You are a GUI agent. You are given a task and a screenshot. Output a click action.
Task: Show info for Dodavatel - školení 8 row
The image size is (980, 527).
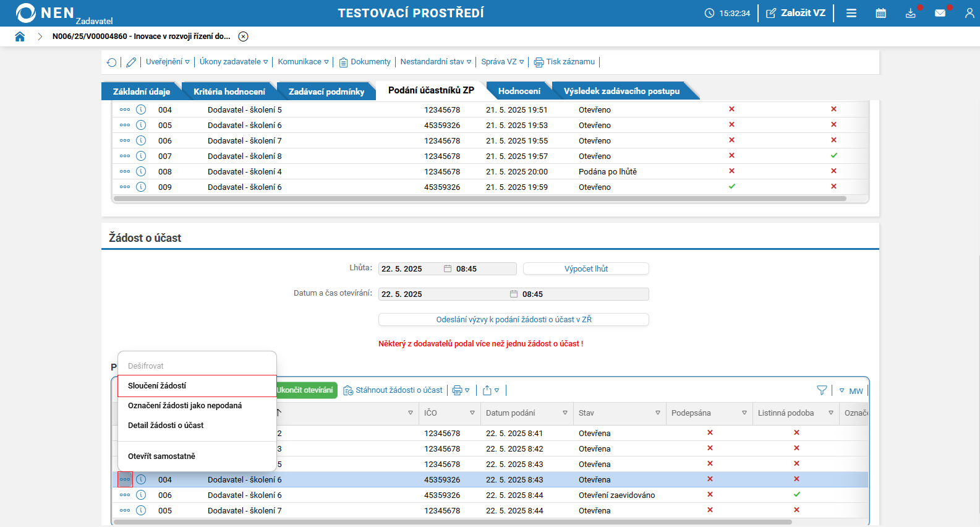(141, 156)
